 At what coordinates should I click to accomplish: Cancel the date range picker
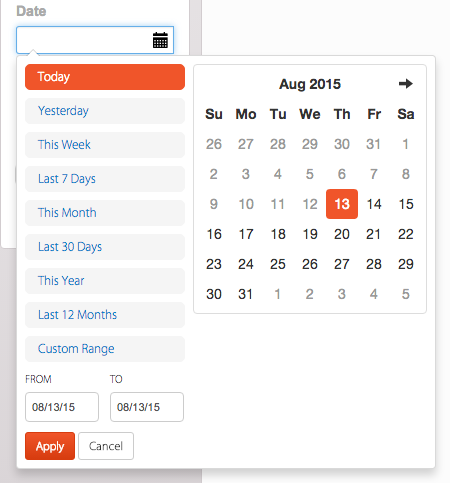point(106,446)
